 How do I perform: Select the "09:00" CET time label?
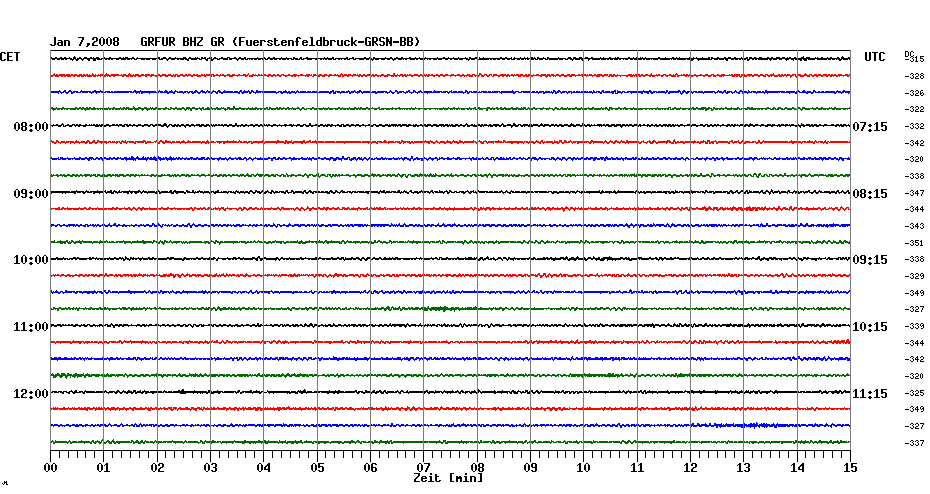click(x=31, y=193)
